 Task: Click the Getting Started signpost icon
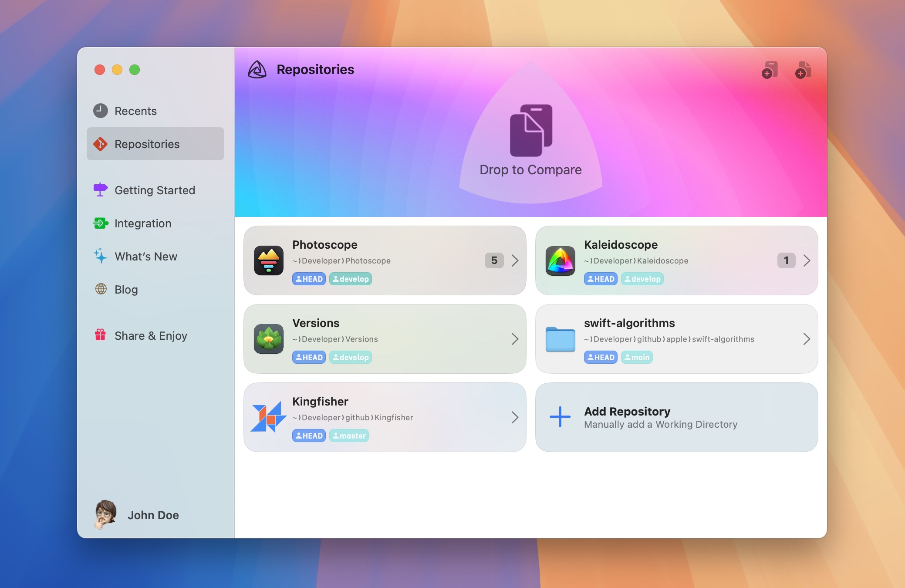[x=101, y=189]
